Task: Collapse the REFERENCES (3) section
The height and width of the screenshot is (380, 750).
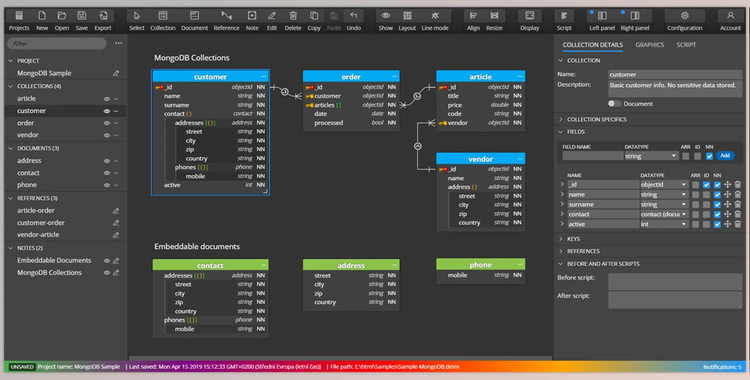Action: pos(11,198)
